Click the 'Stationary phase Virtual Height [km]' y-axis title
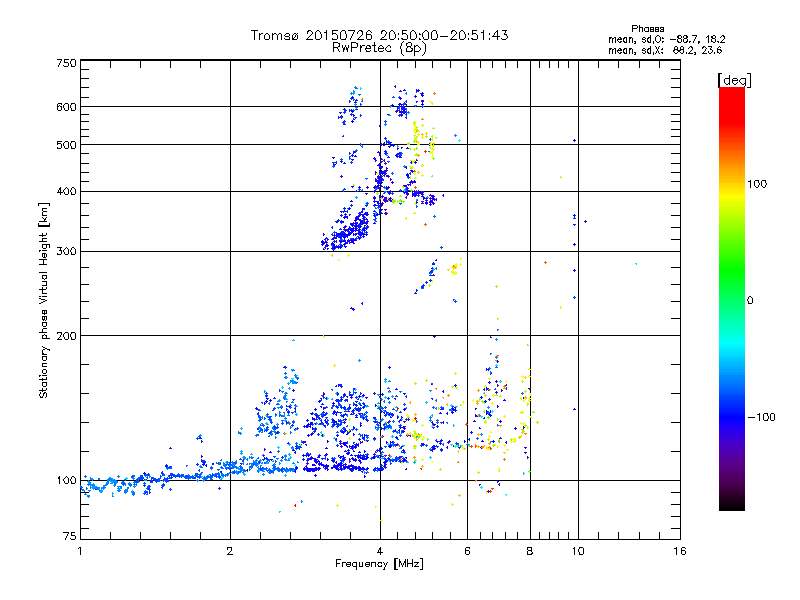The height and width of the screenshot is (600, 800). [44, 301]
